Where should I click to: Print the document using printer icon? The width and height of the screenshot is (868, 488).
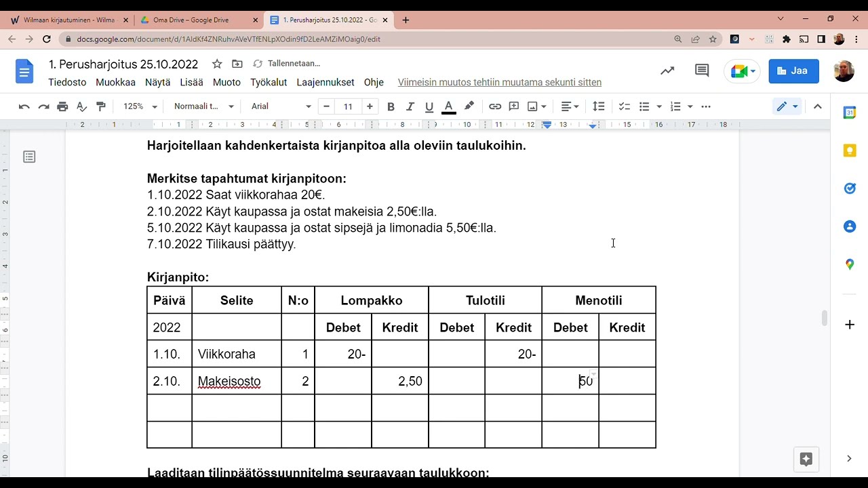click(x=62, y=106)
